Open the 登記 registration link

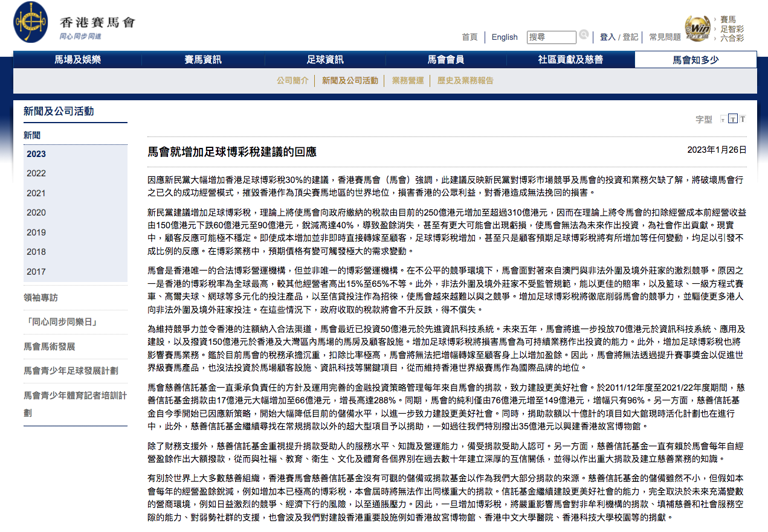(x=630, y=37)
